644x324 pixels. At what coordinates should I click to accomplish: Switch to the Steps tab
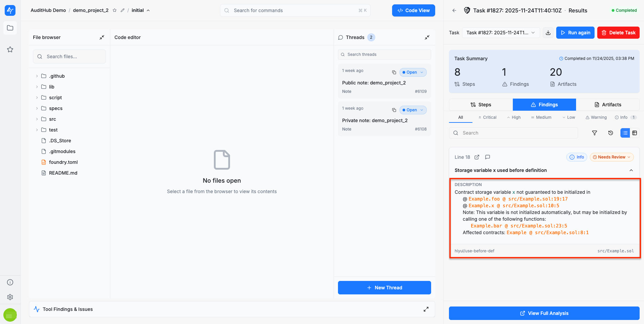481,105
